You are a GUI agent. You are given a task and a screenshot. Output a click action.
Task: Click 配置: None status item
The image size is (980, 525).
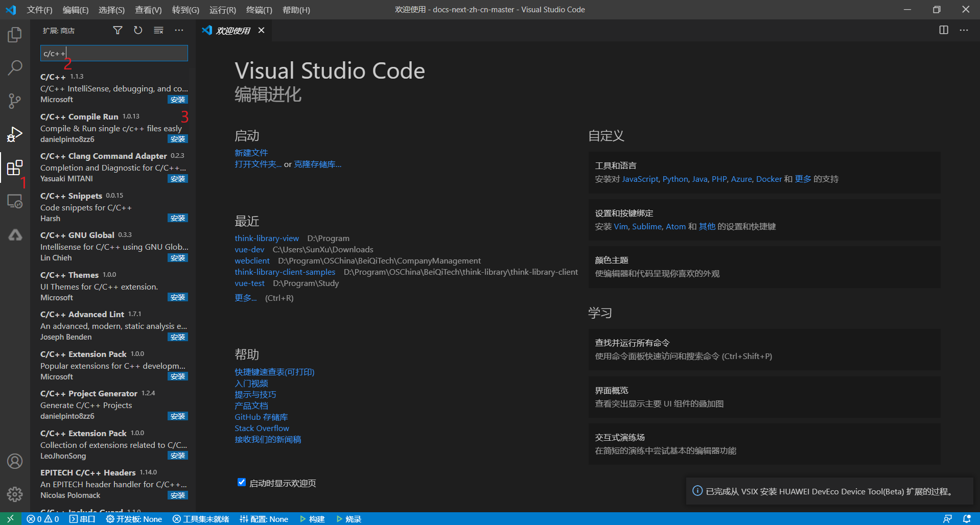[x=264, y=519]
